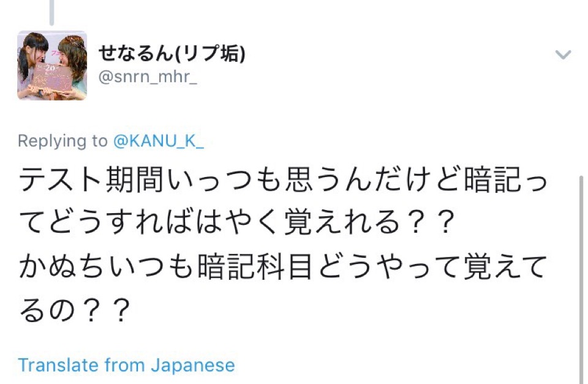The width and height of the screenshot is (588, 384).
Task: Click Translate from Japanese
Action: tap(126, 366)
